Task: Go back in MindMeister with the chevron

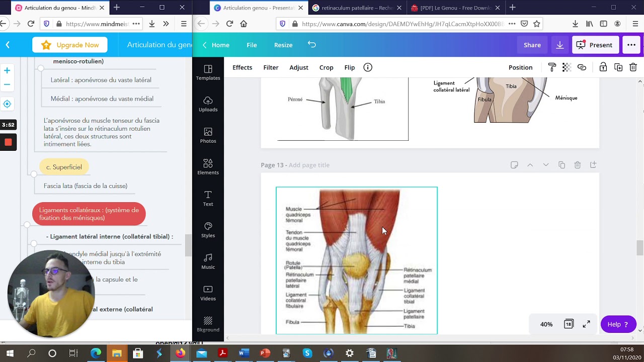Action: click(8, 45)
